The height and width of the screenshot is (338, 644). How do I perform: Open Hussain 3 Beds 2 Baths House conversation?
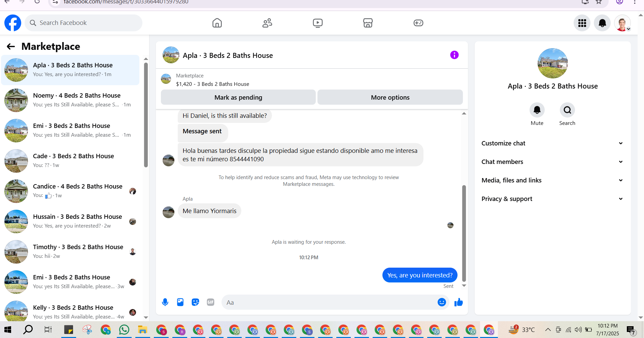70,222
